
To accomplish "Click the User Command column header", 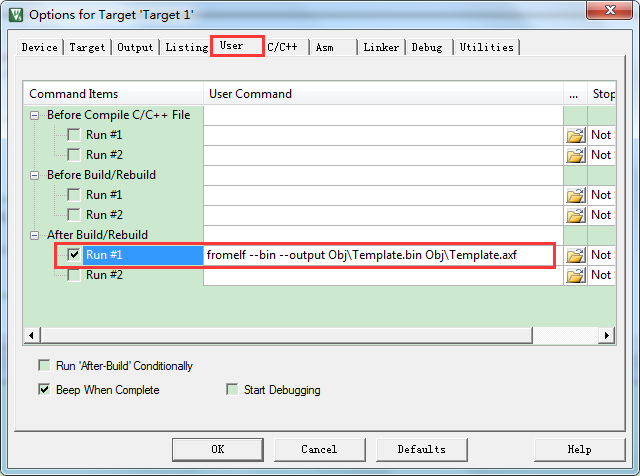I will (x=383, y=93).
